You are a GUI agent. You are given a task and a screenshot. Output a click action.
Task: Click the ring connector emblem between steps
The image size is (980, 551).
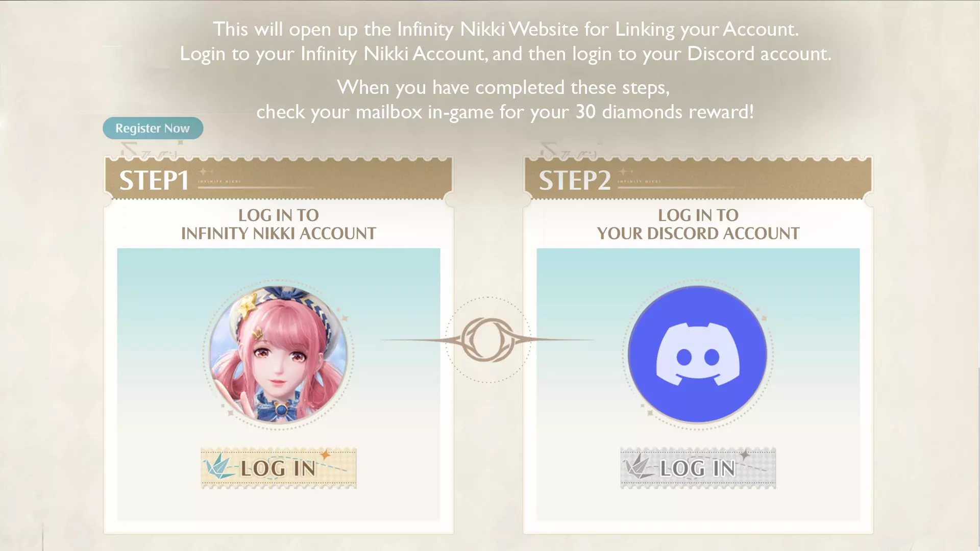(x=487, y=340)
